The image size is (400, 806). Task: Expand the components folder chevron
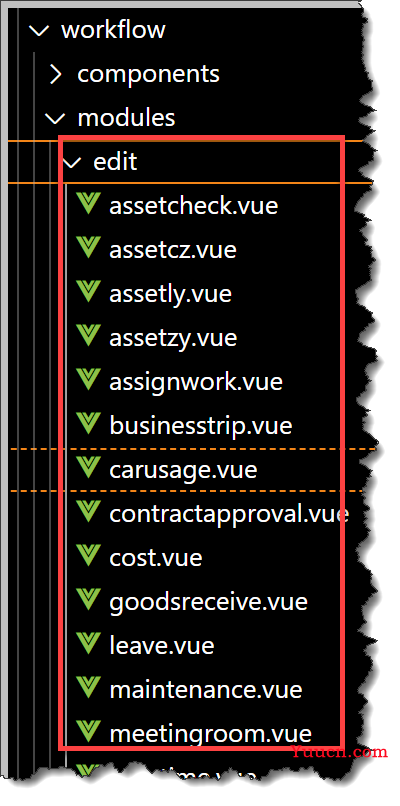click(56, 75)
